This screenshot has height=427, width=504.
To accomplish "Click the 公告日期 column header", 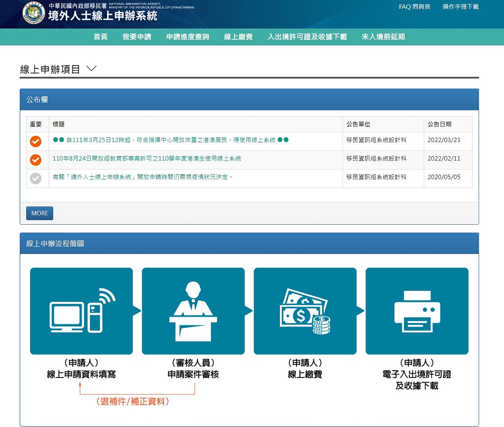I will click(439, 124).
